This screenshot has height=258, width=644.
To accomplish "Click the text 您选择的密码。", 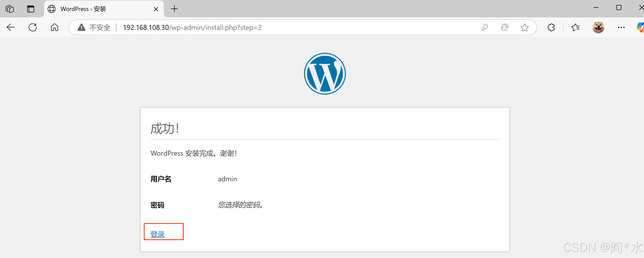I will click(241, 205).
